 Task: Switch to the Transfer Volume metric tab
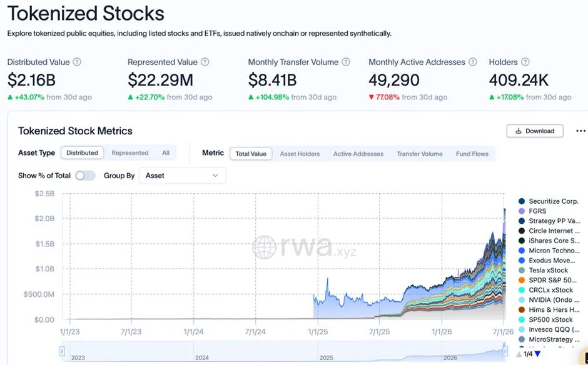420,154
